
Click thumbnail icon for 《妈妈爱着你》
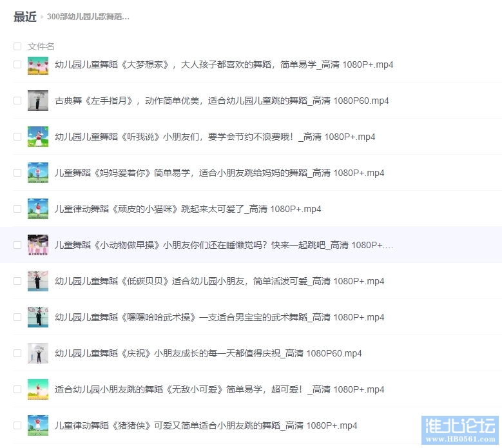(38, 173)
